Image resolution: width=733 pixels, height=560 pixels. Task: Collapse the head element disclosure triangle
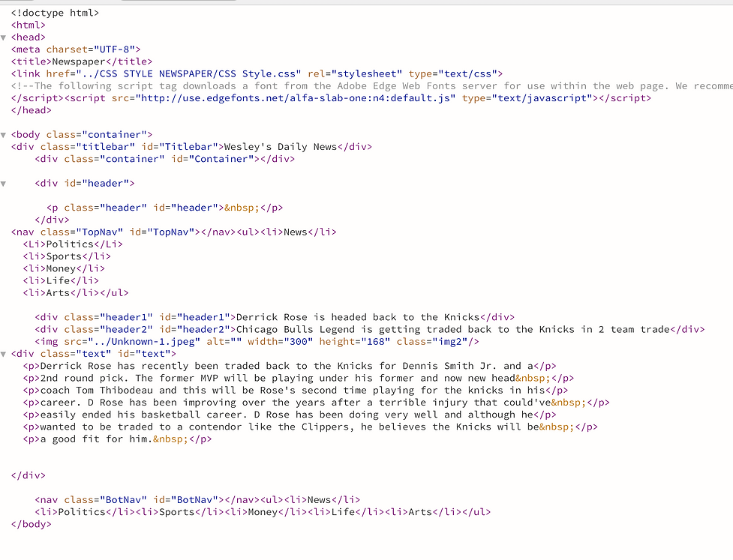[4, 37]
